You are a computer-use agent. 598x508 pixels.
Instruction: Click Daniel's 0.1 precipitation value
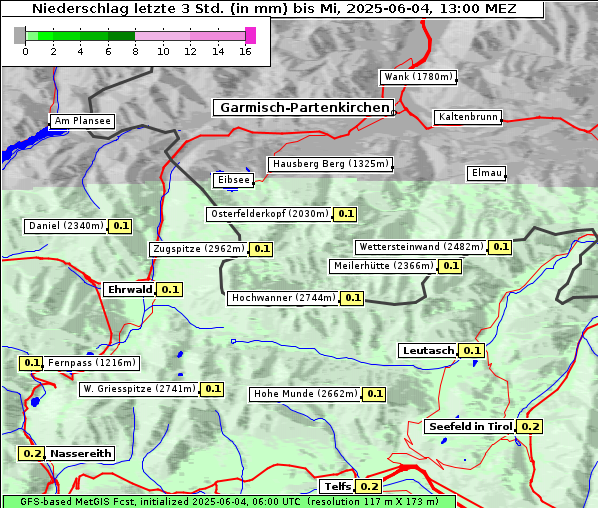pos(121,226)
